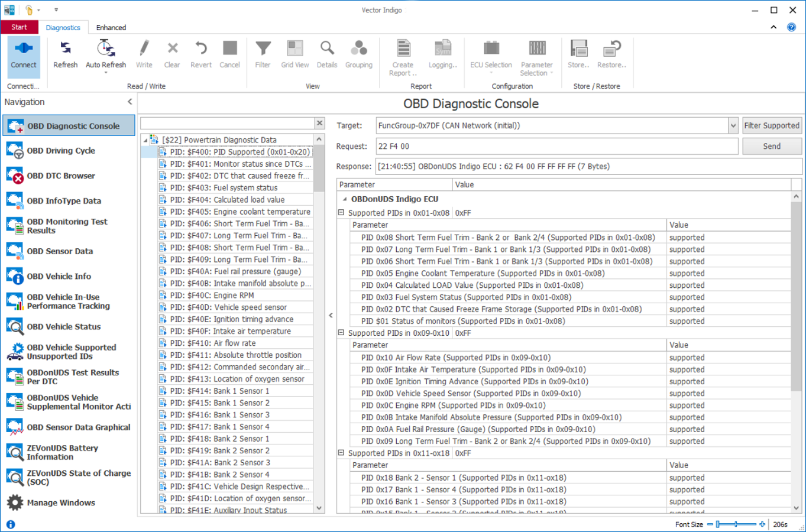Open OBD Driving Cycle in Navigation

coord(69,151)
